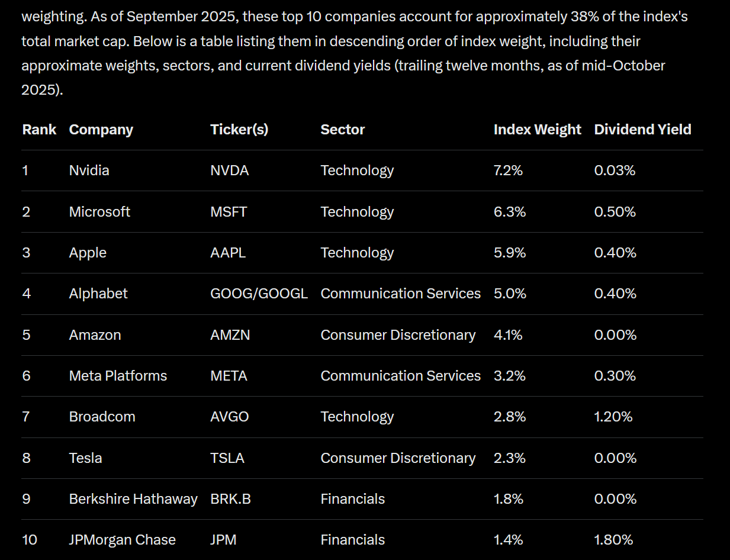Click Nvidia's 0.03% dividend yield

coord(615,170)
